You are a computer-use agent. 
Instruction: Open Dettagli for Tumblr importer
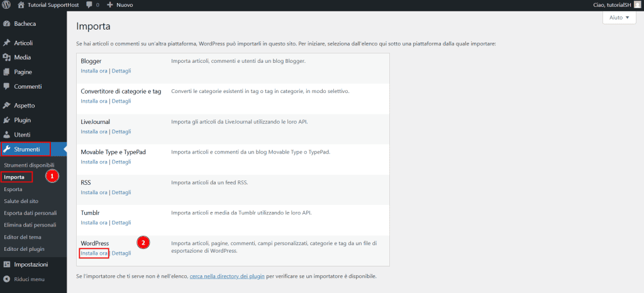tap(121, 223)
